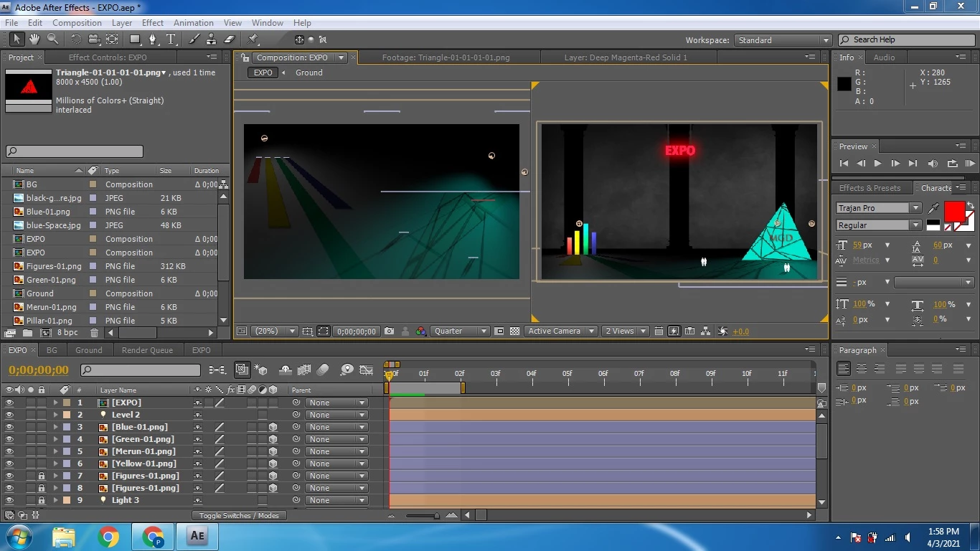The height and width of the screenshot is (551, 980).
Task: Open the Quarter resolution dropdown
Action: 461,331
